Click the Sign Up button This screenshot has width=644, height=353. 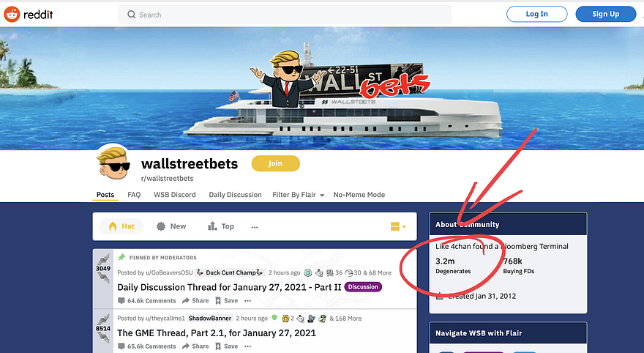click(605, 14)
